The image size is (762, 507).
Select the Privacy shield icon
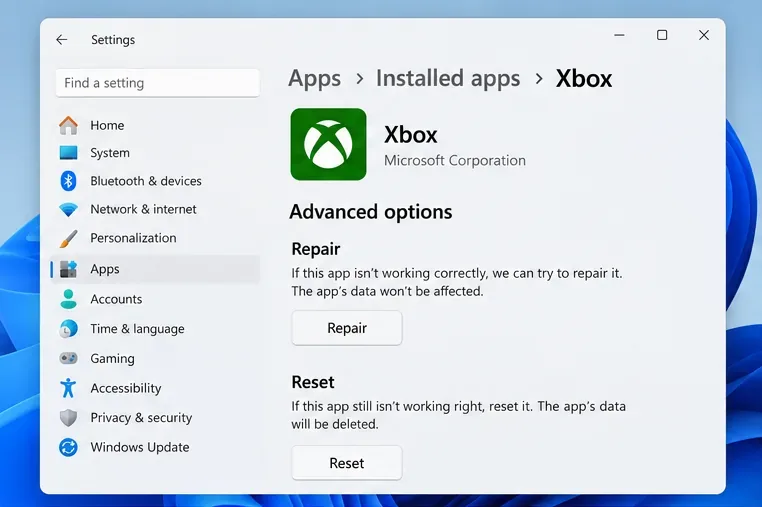pyautogui.click(x=69, y=418)
